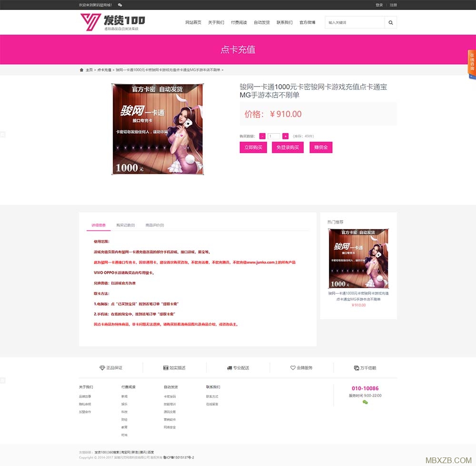Focus the purchase quantity input field
476x466 pixels.
[274, 136]
